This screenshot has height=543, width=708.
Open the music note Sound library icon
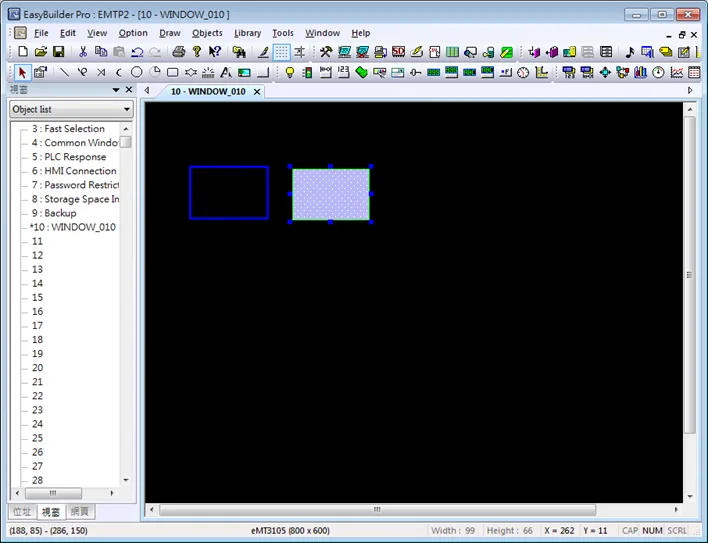[x=629, y=52]
